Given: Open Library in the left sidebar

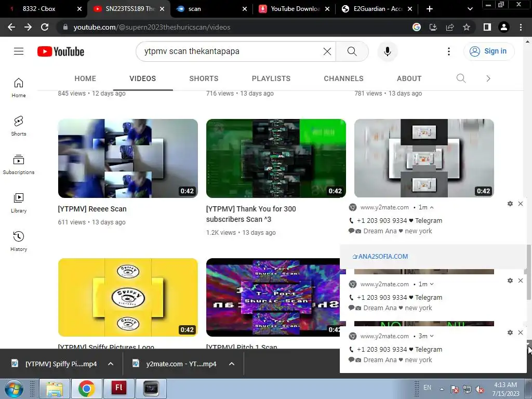Looking at the screenshot, I should [19, 203].
